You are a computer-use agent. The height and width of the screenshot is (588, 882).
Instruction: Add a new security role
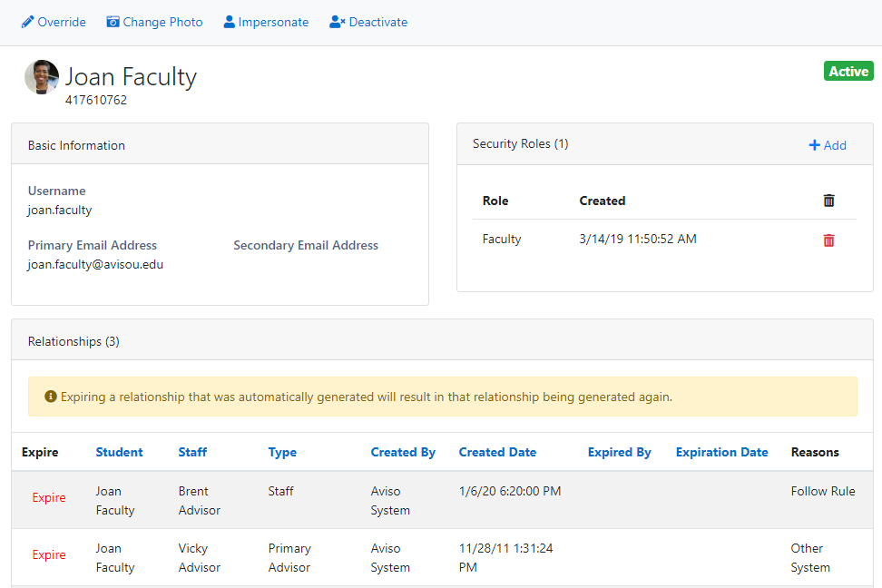tap(828, 145)
